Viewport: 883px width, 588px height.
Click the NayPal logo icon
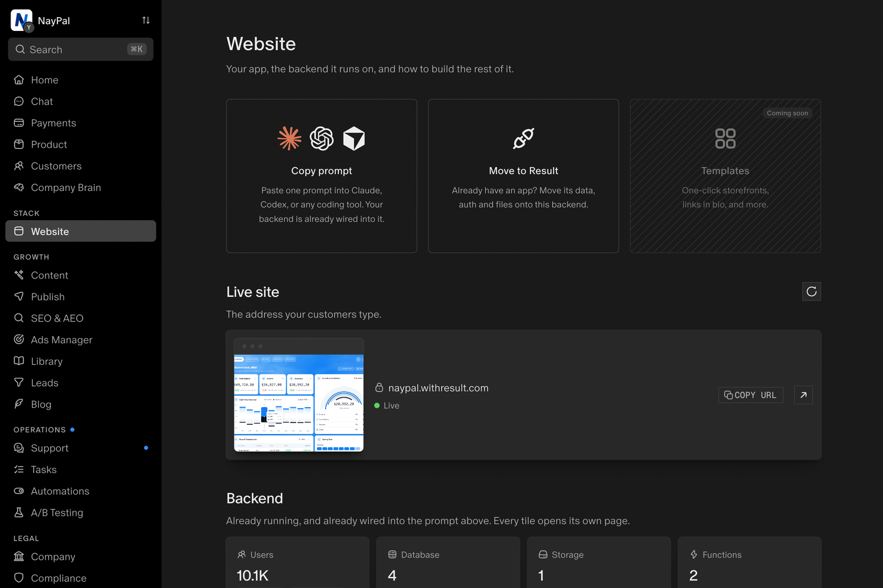[x=22, y=20]
